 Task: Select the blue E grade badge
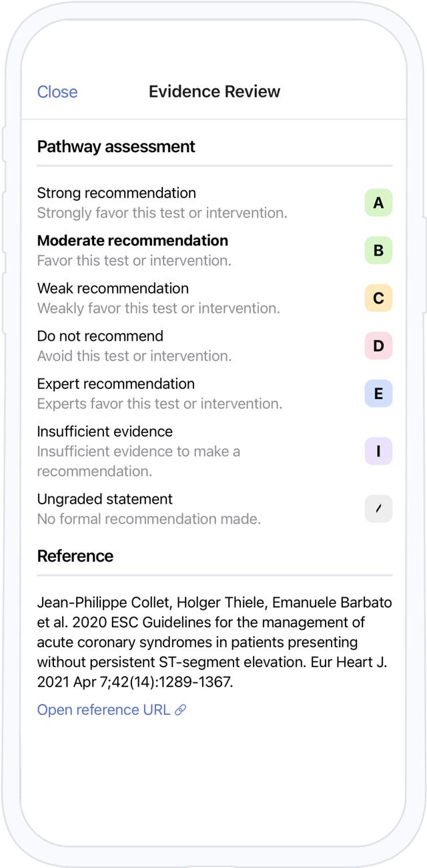pos(378,394)
